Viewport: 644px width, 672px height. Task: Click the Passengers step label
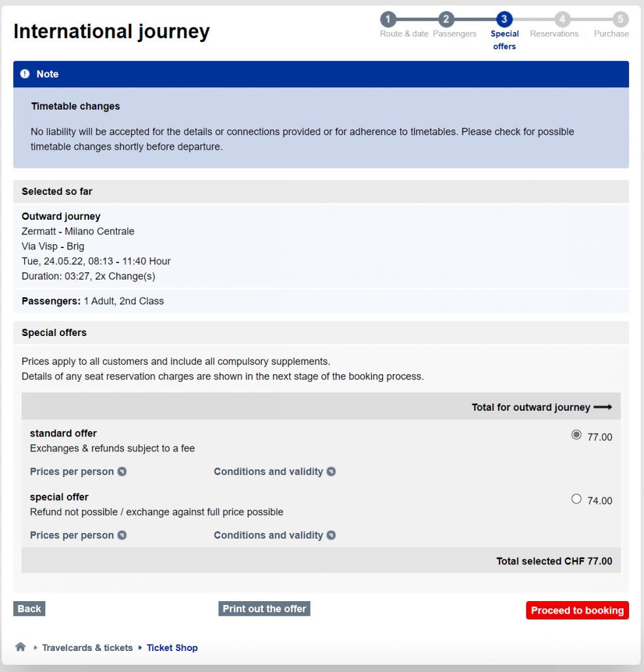454,34
